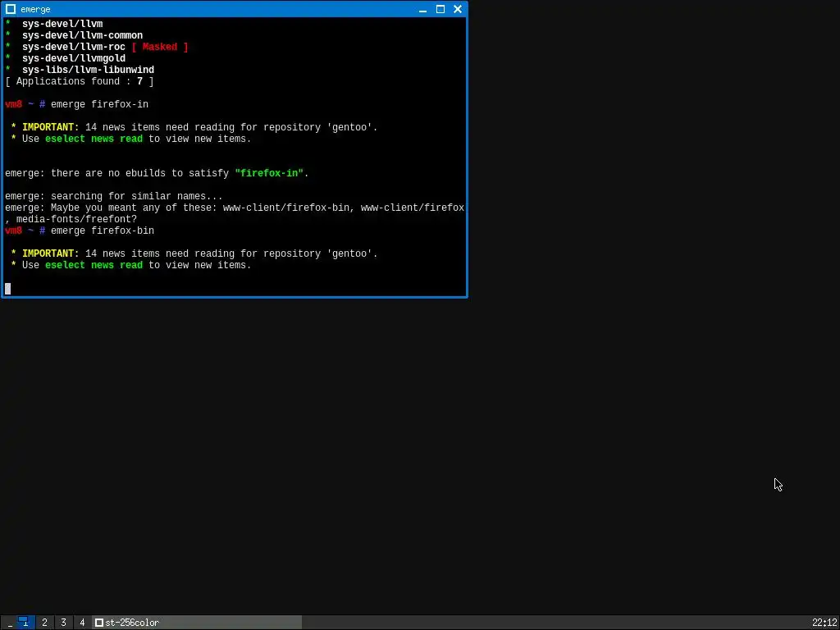The image size is (840, 630).
Task: Click the emerge title bar text
Action: pyautogui.click(x=36, y=10)
